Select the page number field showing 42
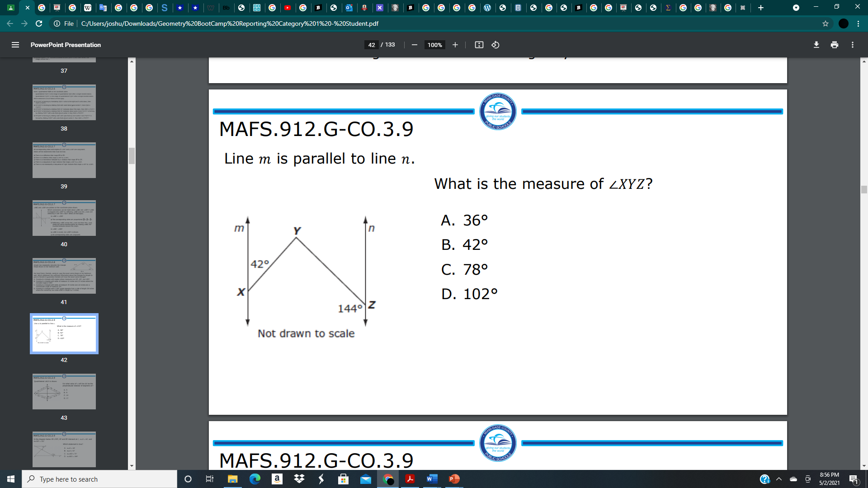Screen dimensions: 868x488 tap(372, 45)
